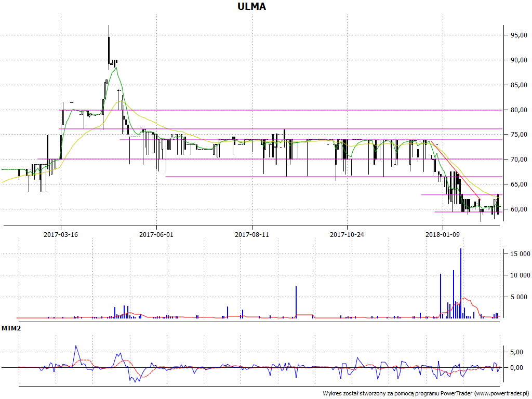532x399 pixels.
Task: Click the 2017-03-16 date label
Action: pyautogui.click(x=61, y=234)
